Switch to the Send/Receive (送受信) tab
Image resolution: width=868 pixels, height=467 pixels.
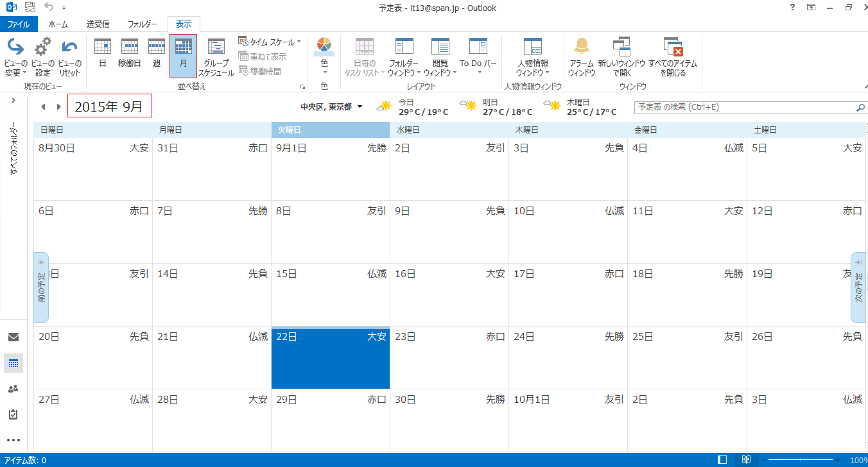[x=98, y=24]
